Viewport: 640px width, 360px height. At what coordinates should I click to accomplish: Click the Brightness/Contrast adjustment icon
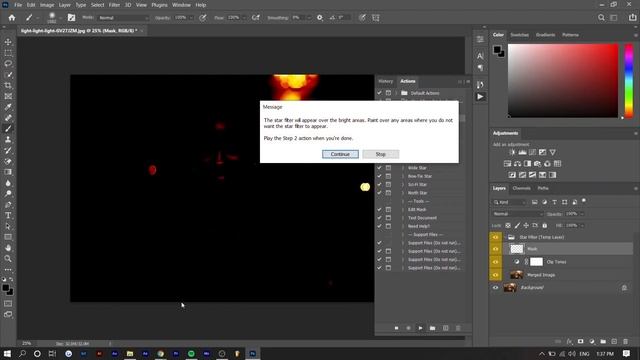tap(512, 152)
